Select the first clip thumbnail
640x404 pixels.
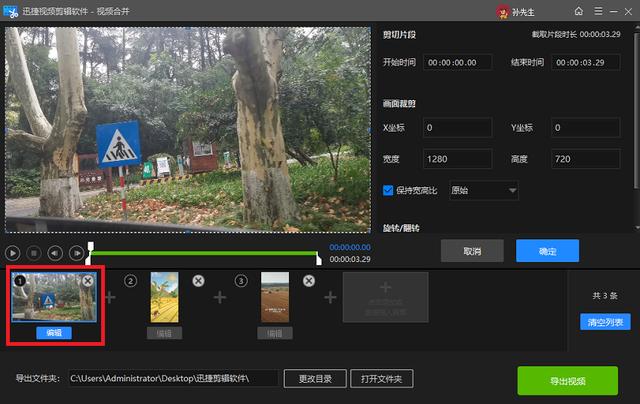[x=54, y=297]
